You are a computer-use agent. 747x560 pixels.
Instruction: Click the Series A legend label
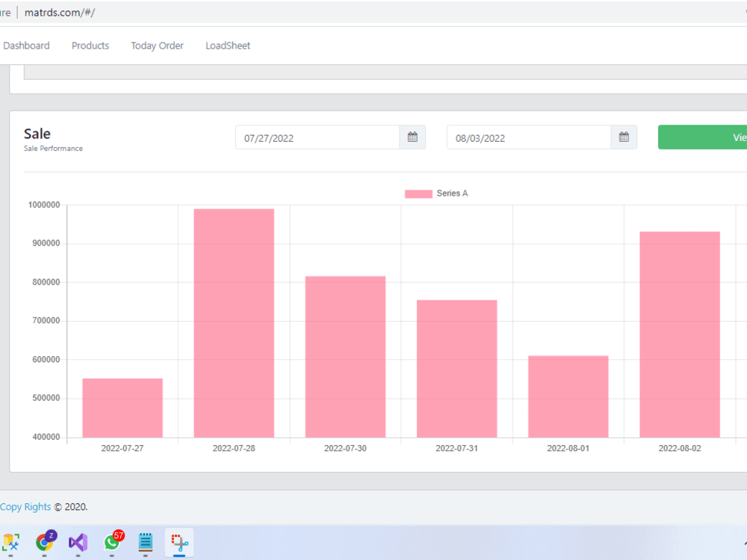(452, 193)
